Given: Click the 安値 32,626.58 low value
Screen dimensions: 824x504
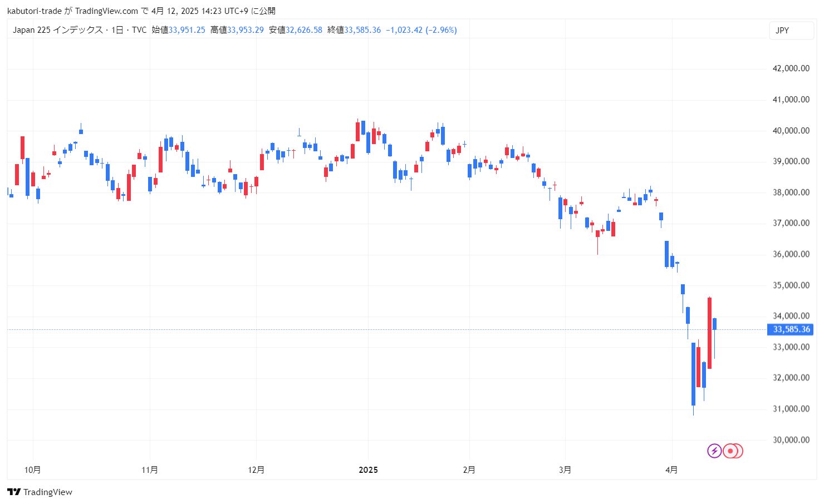Looking at the screenshot, I should [x=295, y=30].
